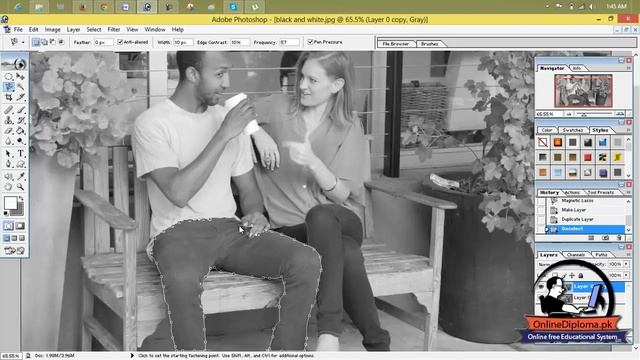
Task: Open the File Browser palette tab
Action: 396,44
